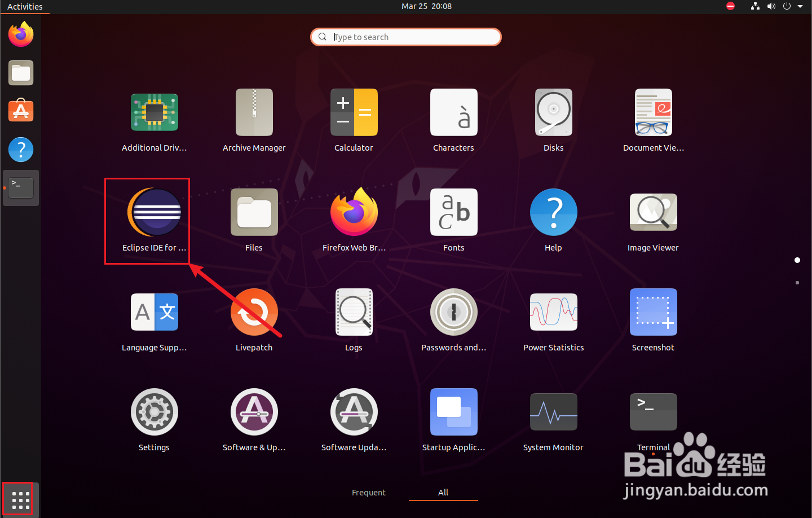Open Ubuntu Software in dock

21,111
